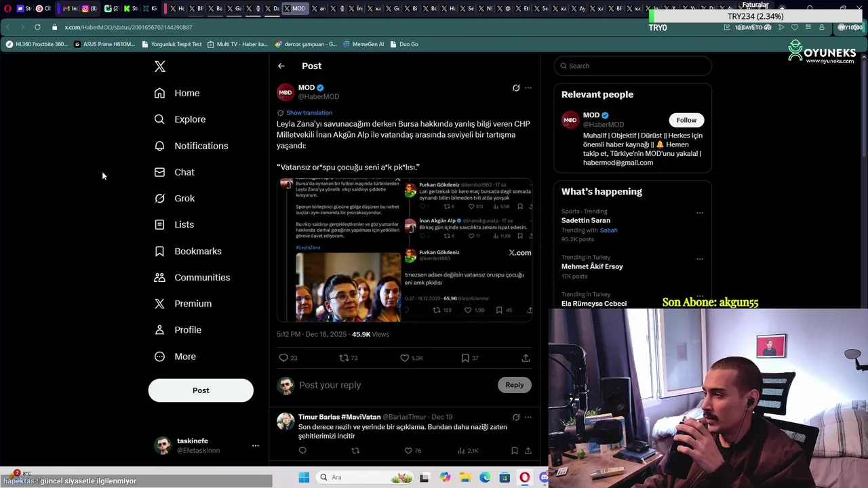Open Grok from the sidebar
This screenshot has width=868, height=488.
pos(174,199)
